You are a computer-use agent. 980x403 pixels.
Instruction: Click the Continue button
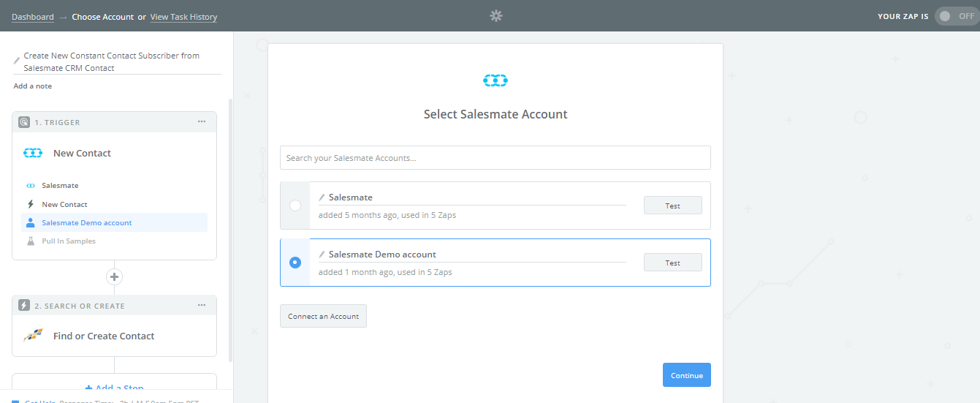click(x=687, y=375)
